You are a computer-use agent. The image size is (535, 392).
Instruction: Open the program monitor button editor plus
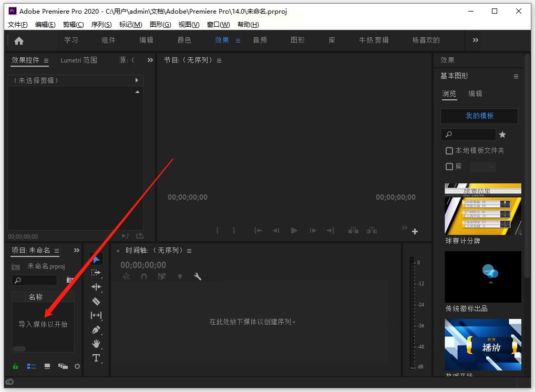tap(415, 231)
